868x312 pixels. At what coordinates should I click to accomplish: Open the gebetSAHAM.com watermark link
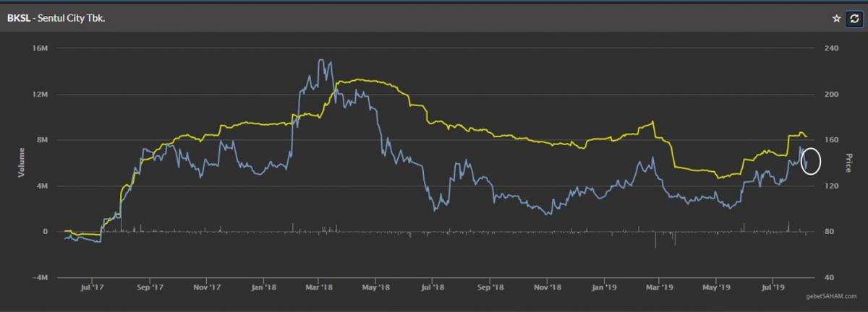click(x=834, y=295)
